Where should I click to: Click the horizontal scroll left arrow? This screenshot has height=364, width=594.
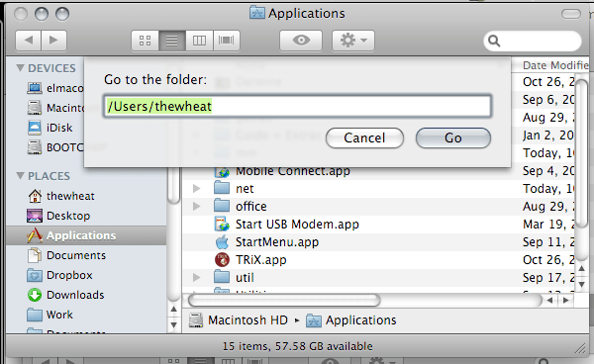pyautogui.click(x=550, y=301)
